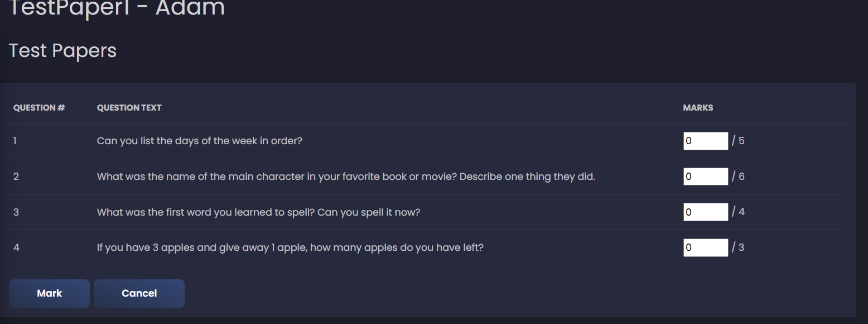
Task: Click the "/ 5" maximum marks label
Action: click(739, 141)
